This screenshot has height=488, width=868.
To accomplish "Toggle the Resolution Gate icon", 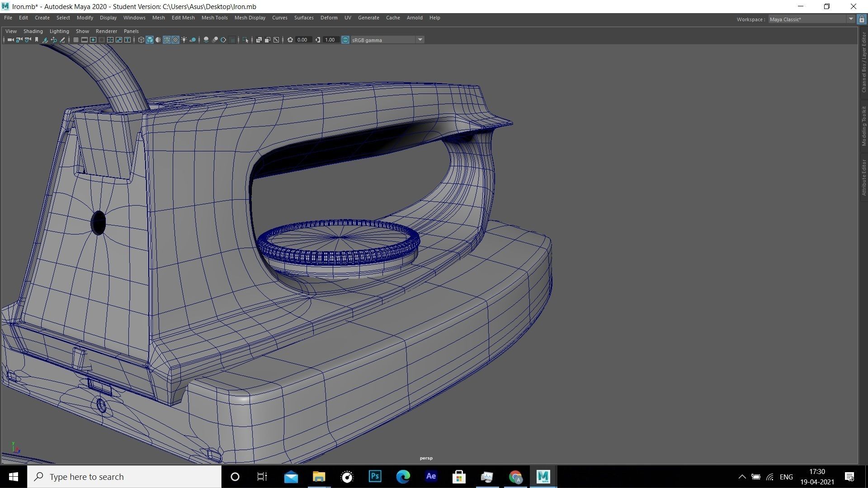I will coord(93,40).
